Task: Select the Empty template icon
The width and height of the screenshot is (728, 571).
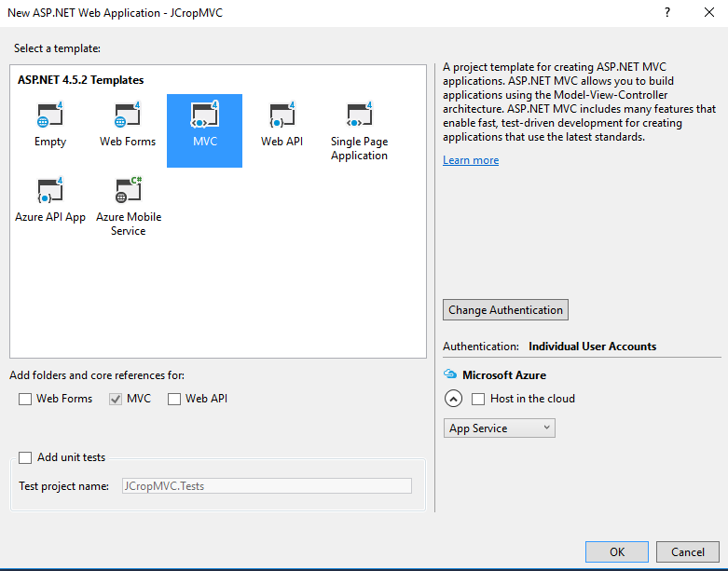Action: pos(50,115)
